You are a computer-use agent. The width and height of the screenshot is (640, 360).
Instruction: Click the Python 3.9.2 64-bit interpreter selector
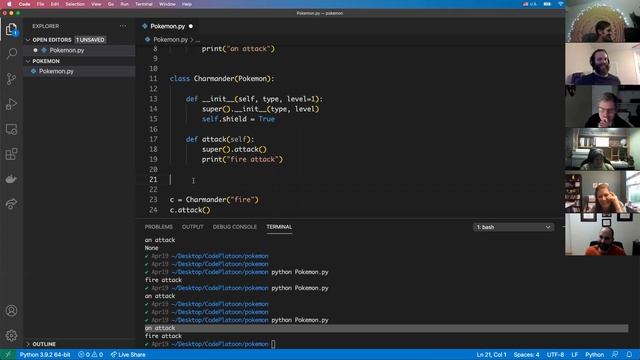click(45, 354)
